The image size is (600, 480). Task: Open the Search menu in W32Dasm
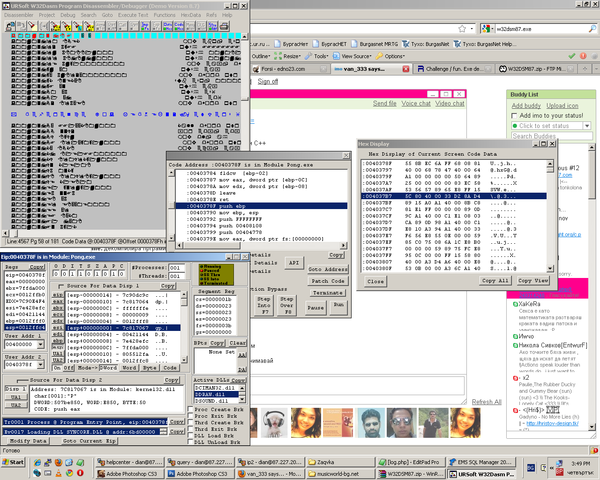click(88, 15)
